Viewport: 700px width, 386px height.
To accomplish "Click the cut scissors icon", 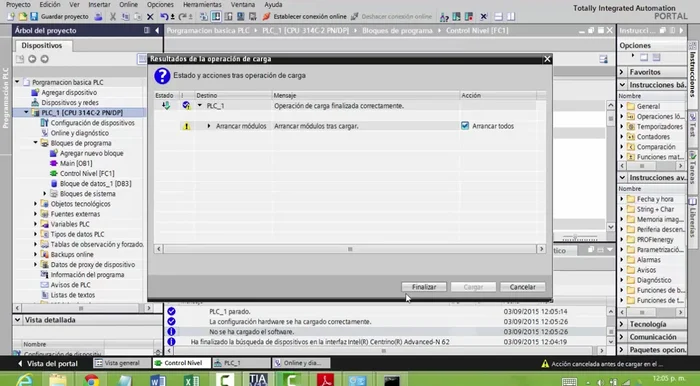I will [x=113, y=17].
